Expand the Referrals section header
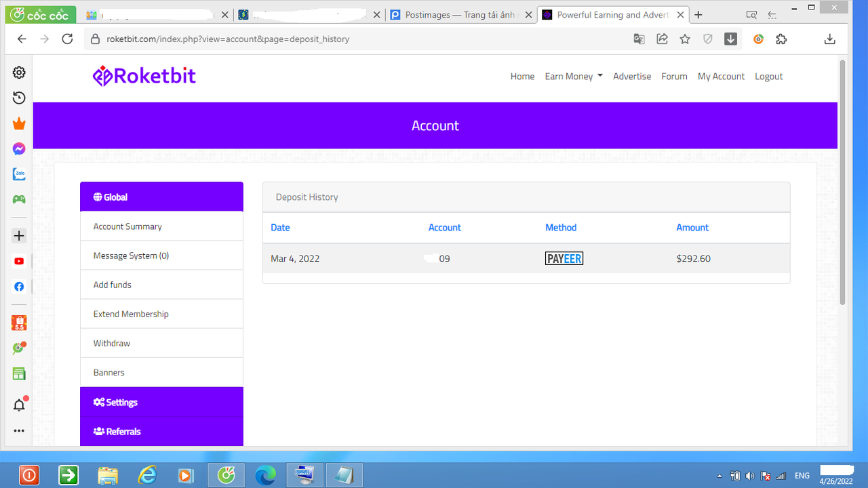The image size is (868, 488). [x=161, y=431]
